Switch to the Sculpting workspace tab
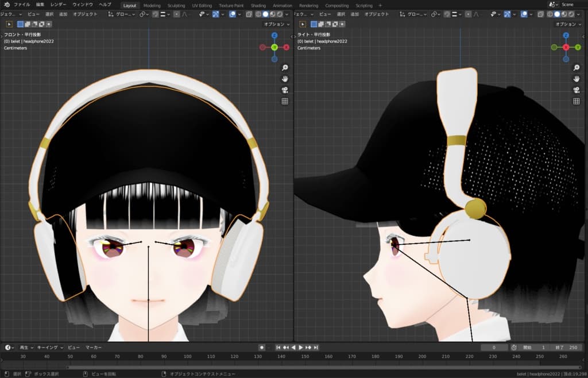The width and height of the screenshot is (588, 378). (176, 5)
